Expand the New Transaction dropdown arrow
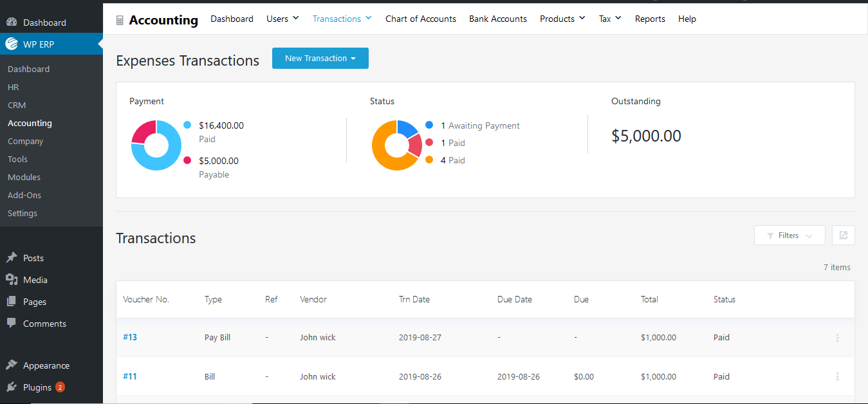The image size is (868, 404). coord(353,58)
